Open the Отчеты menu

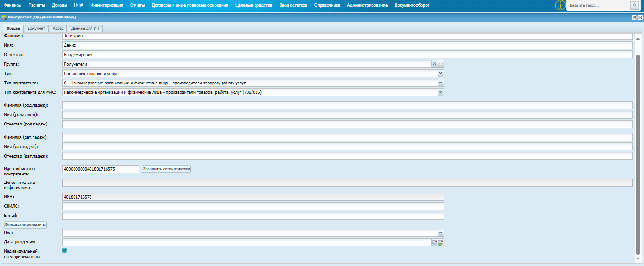click(x=137, y=5)
